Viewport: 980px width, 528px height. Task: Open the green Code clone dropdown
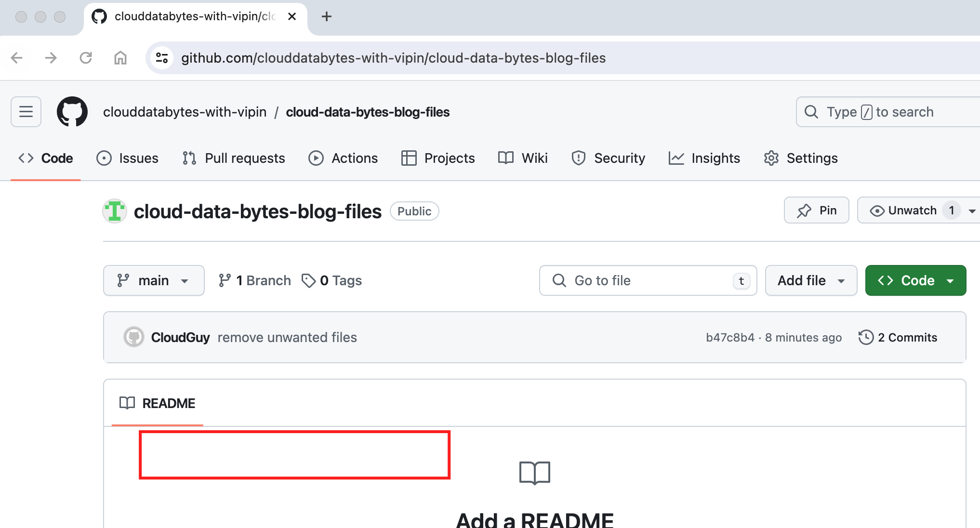(916, 280)
